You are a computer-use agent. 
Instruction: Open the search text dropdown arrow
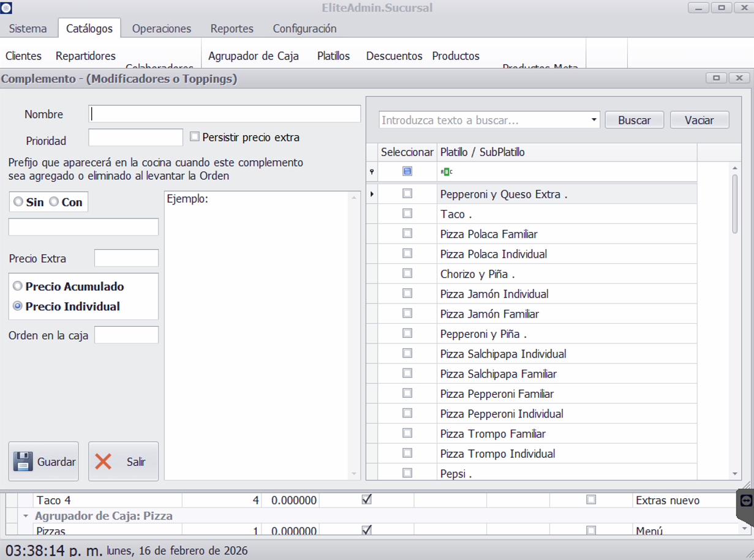pos(594,120)
